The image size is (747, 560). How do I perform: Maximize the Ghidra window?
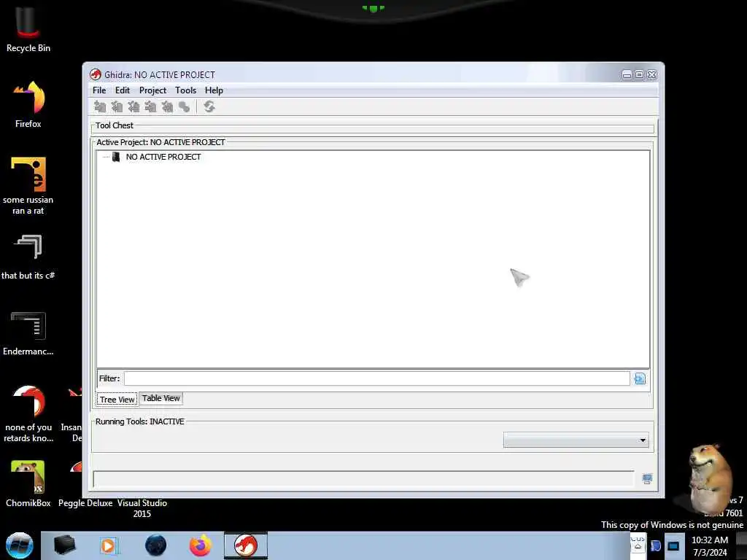tap(639, 75)
